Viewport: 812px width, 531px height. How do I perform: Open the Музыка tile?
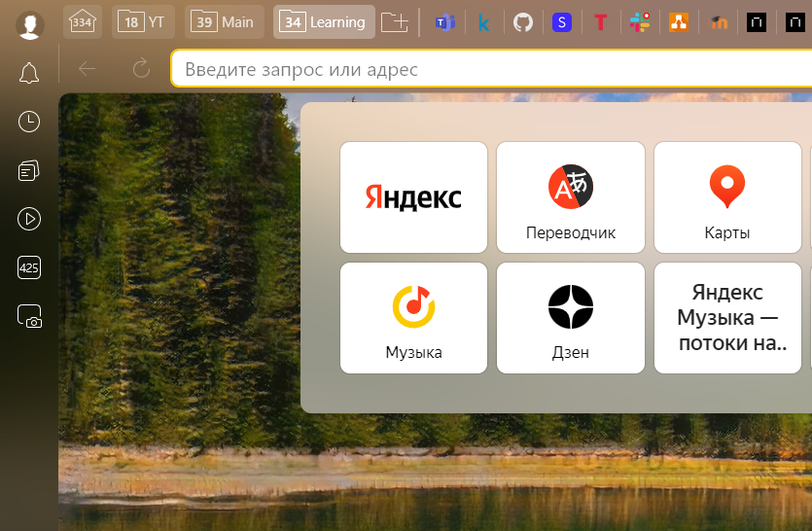coord(413,318)
